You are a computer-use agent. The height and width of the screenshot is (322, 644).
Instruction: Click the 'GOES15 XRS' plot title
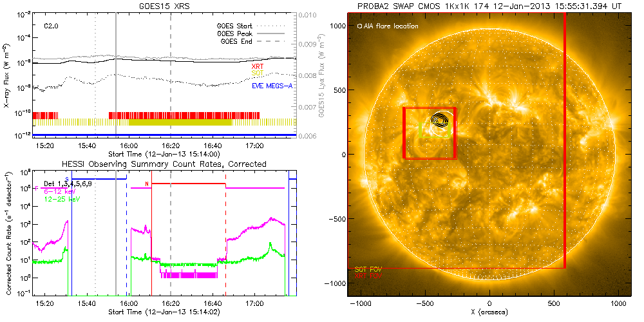164,6
